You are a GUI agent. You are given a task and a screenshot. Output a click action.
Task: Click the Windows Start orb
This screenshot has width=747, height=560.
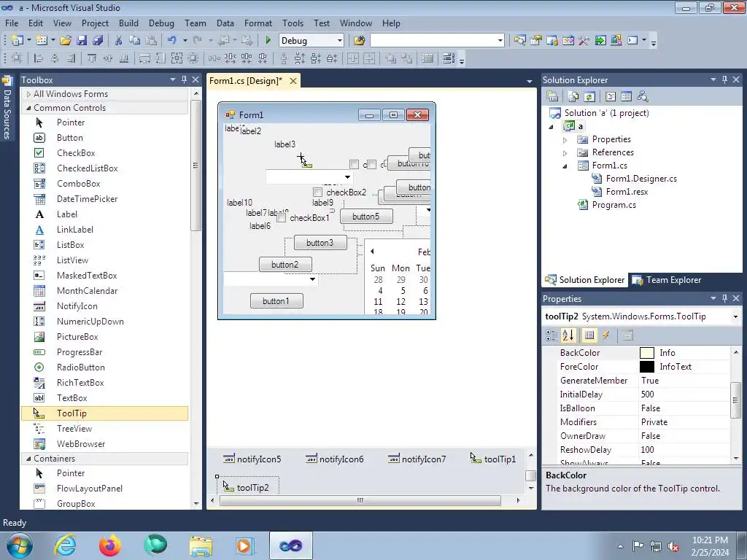(x=19, y=545)
